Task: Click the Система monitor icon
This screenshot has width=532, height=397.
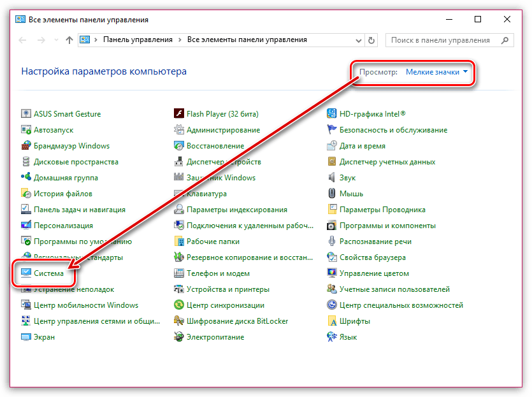Action: (26, 273)
